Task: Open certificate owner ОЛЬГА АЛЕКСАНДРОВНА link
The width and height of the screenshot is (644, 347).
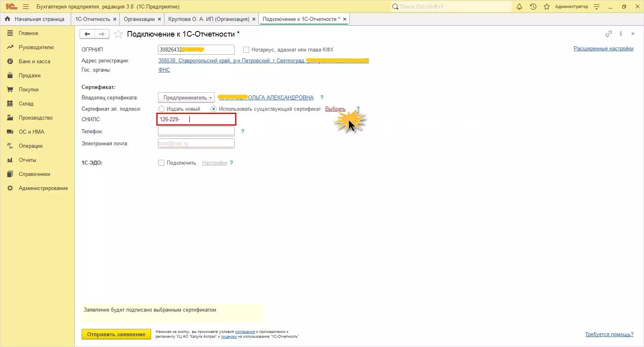Action: coord(266,97)
